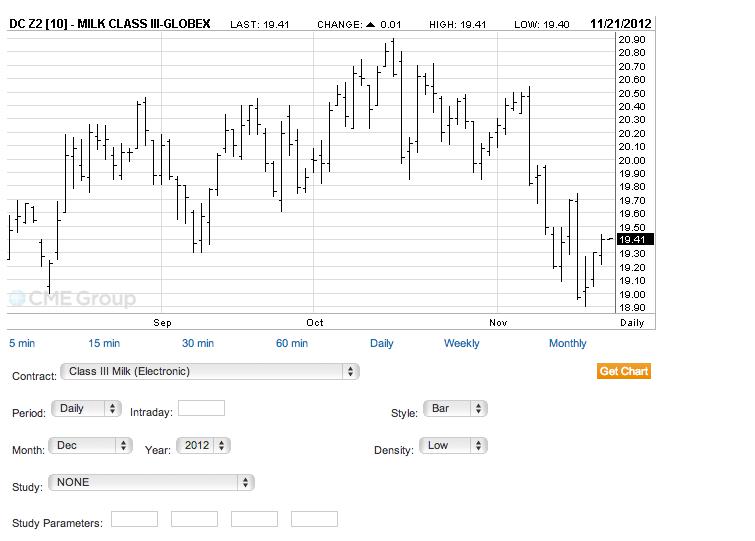Click the third Study Parameters field
755x541 pixels.
(254, 519)
